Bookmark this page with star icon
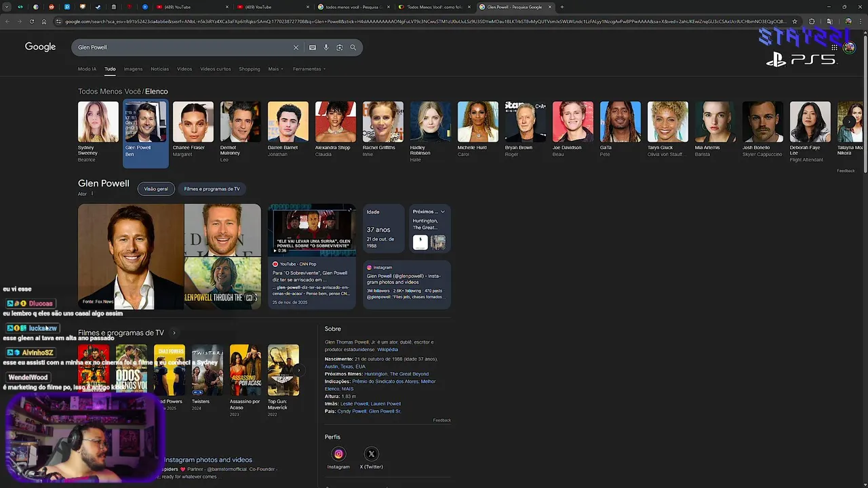Image resolution: width=868 pixels, height=488 pixels. (x=795, y=21)
